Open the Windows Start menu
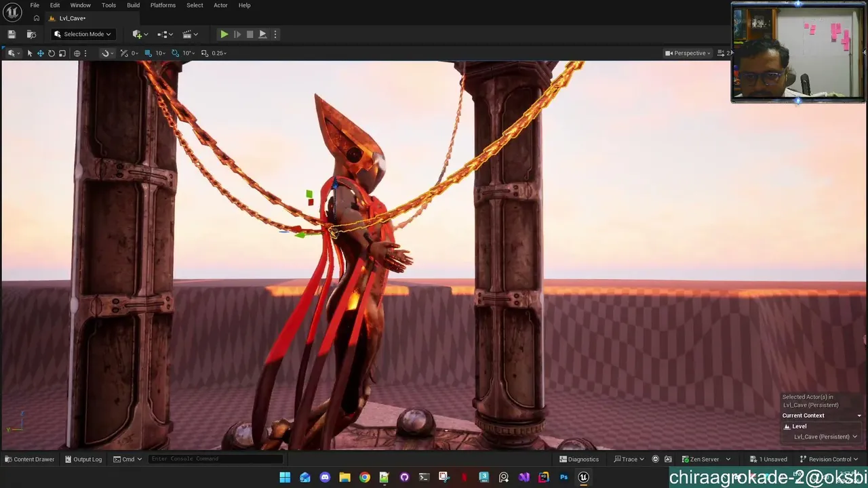 coord(285,477)
